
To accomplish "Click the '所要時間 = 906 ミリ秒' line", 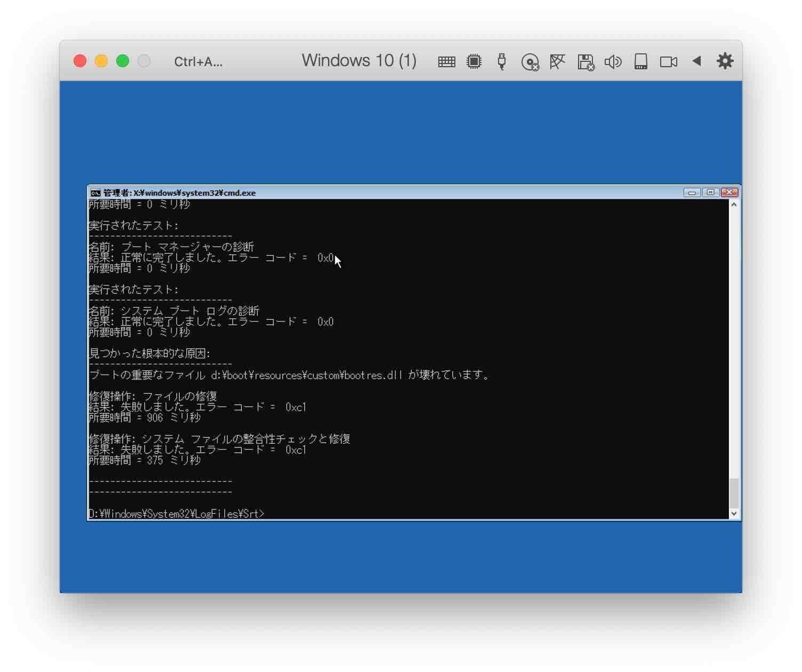I will point(145,418).
